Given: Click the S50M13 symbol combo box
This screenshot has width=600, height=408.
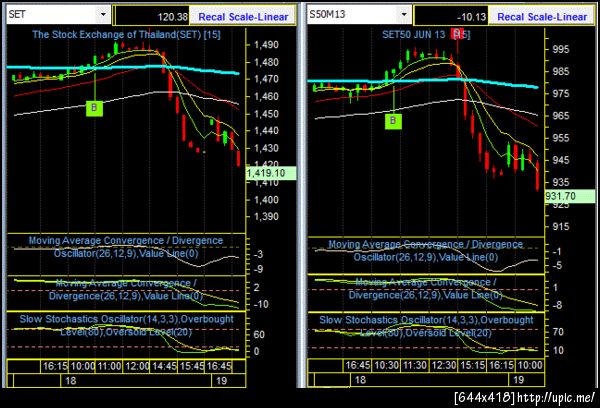Looking at the screenshot, I should (x=359, y=15).
